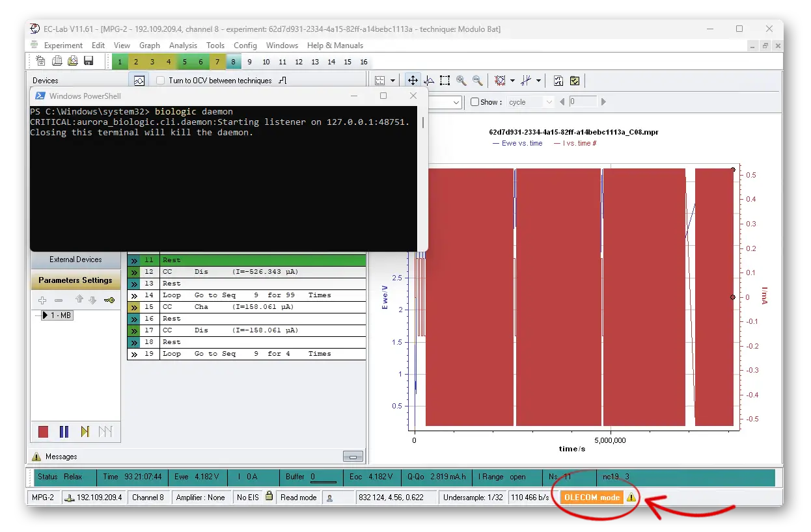Stop the experiment with the red square

pyautogui.click(x=44, y=431)
